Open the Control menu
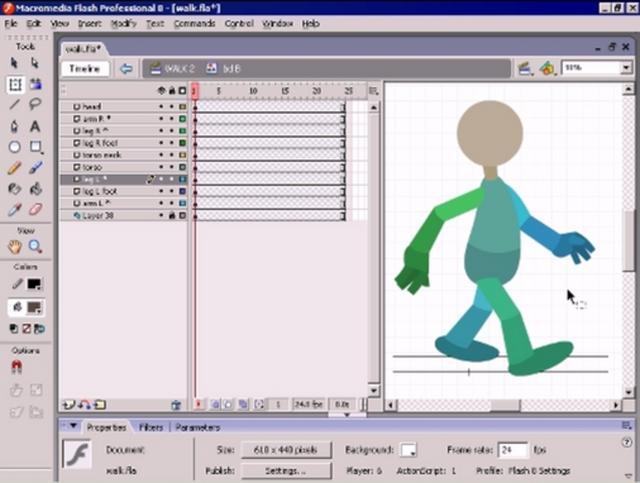 (239, 24)
